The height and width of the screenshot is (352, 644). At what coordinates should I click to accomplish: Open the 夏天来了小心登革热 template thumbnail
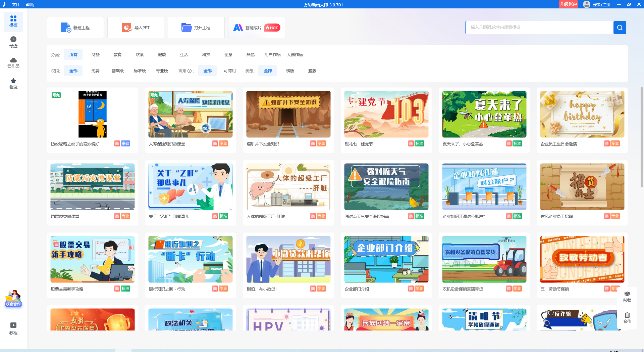(484, 114)
